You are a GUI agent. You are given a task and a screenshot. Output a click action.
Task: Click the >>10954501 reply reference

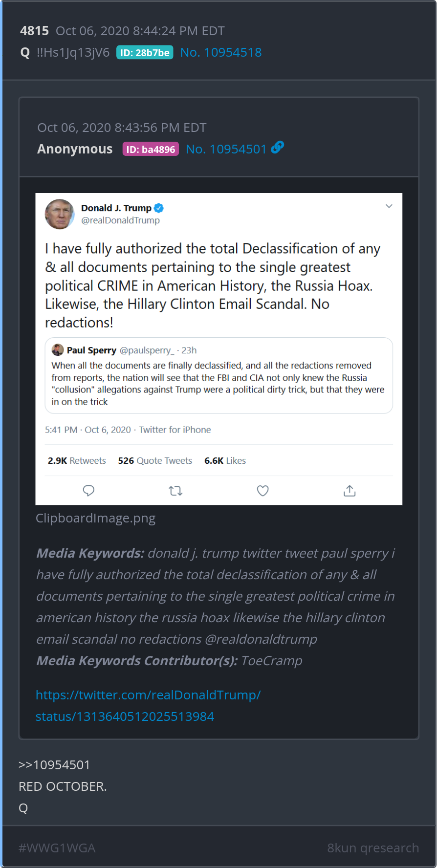(x=54, y=765)
